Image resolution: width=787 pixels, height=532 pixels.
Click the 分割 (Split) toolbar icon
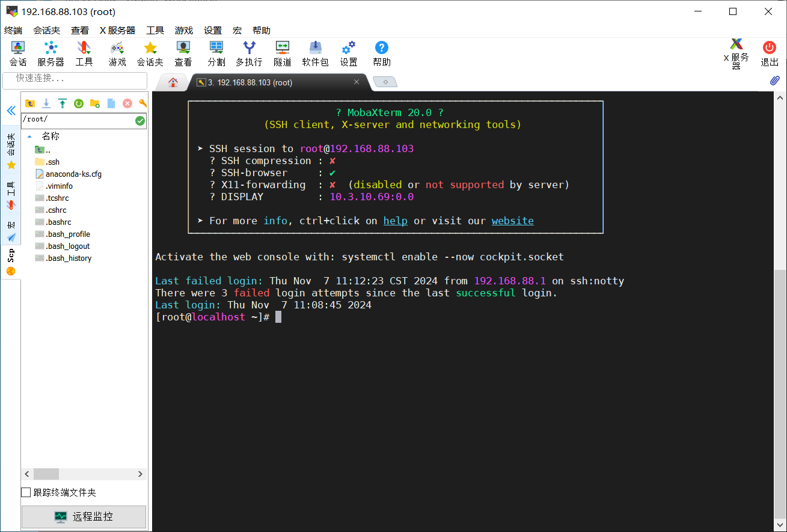coord(216,53)
